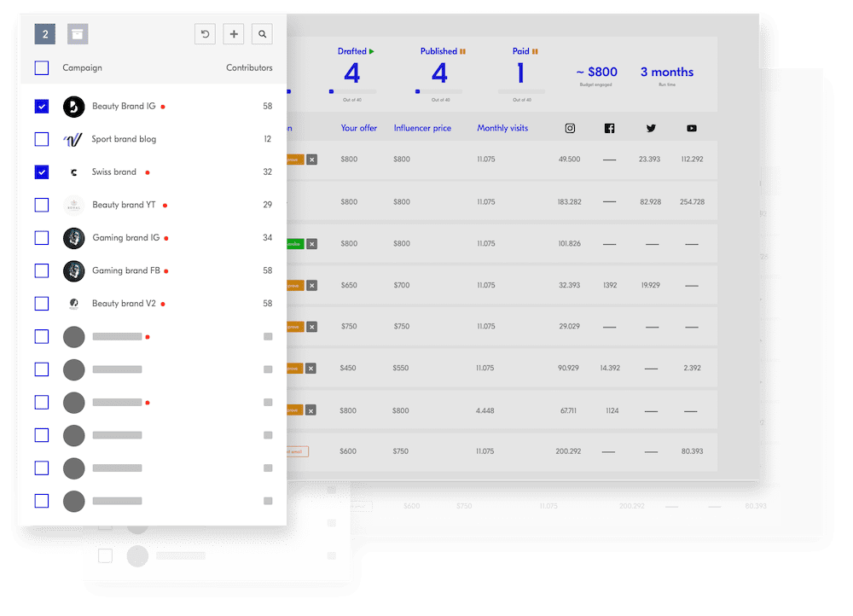The width and height of the screenshot is (853, 616).
Task: Click the YouTube icon column header
Action: pyautogui.click(x=691, y=127)
